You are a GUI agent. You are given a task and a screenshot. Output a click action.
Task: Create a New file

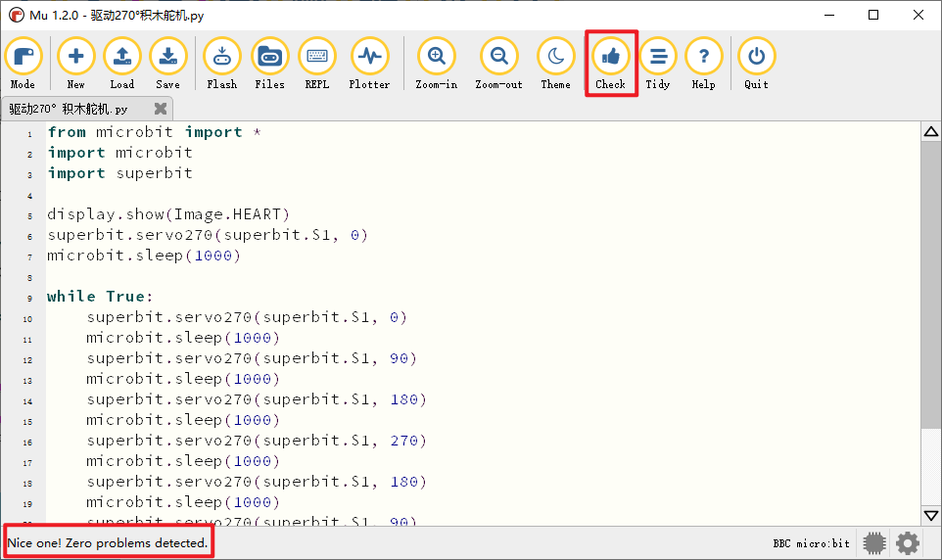click(x=75, y=63)
